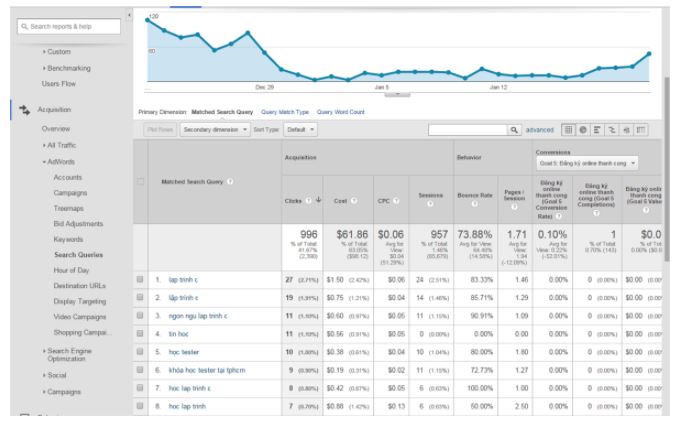Viewport: 690px width, 423px height.
Task: Switch to the Term cloud view icon
Action: pos(627,130)
